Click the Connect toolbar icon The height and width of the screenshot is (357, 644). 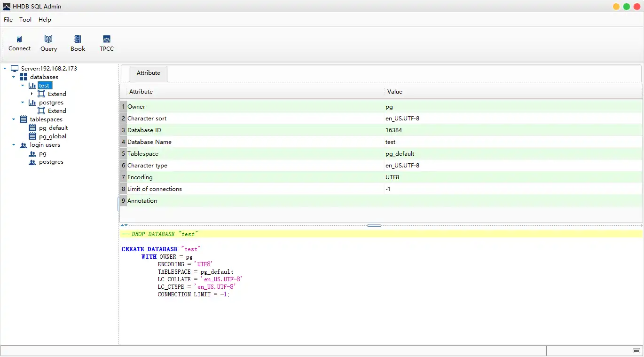19,40
